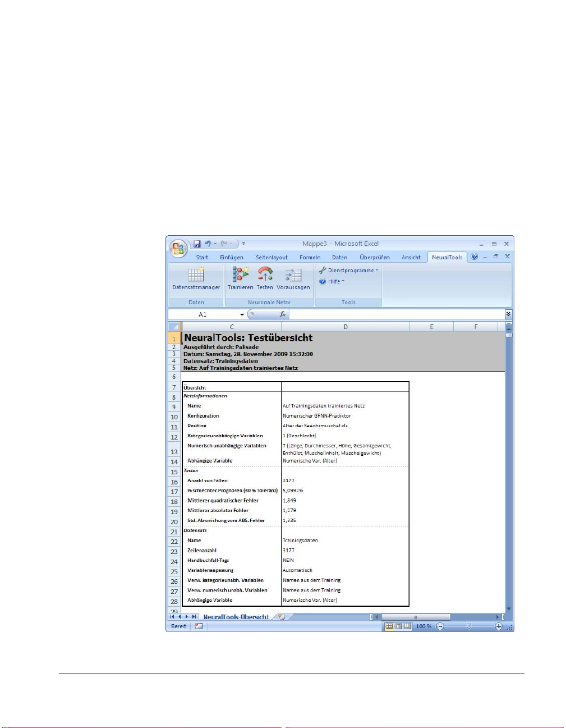Screen dimensions: 566x728
Task: Open the Start ribbon tab
Action: tap(202, 258)
